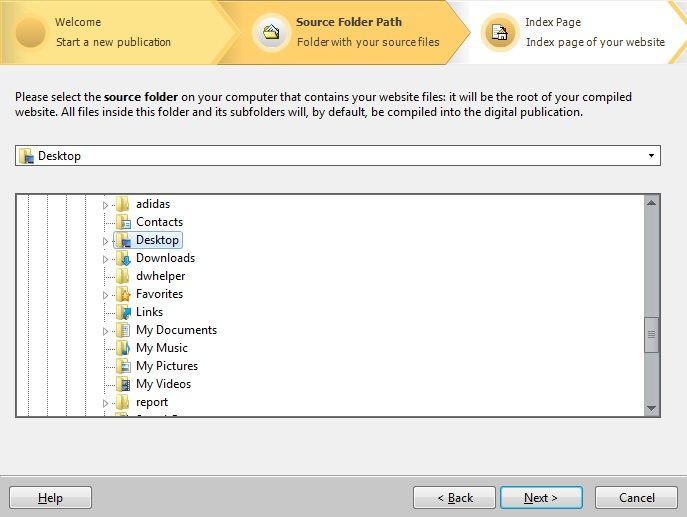This screenshot has height=517, width=687.
Task: Click the report folder icon
Action: click(123, 402)
